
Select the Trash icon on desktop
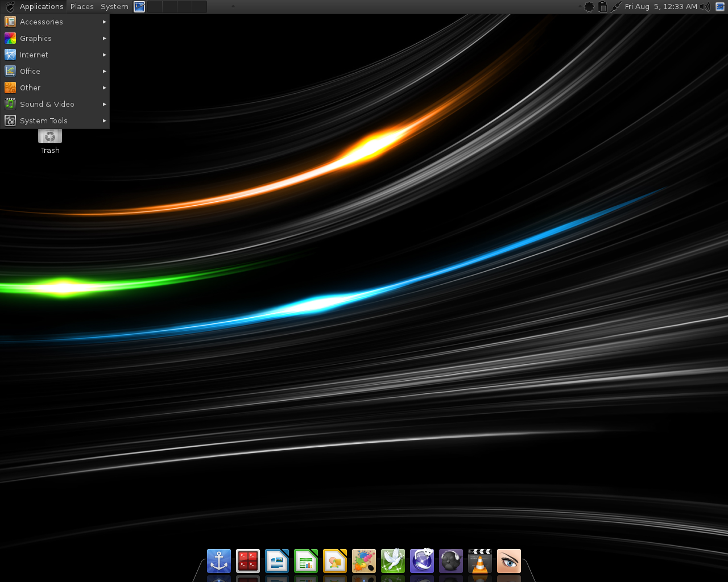(50, 141)
